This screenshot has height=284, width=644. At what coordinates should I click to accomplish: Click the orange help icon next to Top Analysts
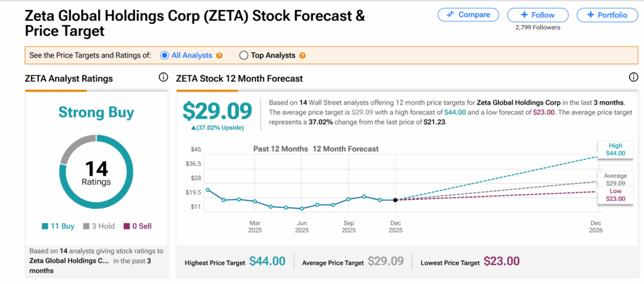[303, 55]
